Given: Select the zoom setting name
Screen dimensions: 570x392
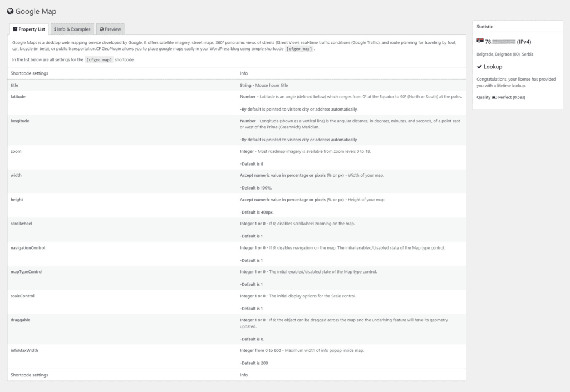Looking at the screenshot, I should coord(16,151).
